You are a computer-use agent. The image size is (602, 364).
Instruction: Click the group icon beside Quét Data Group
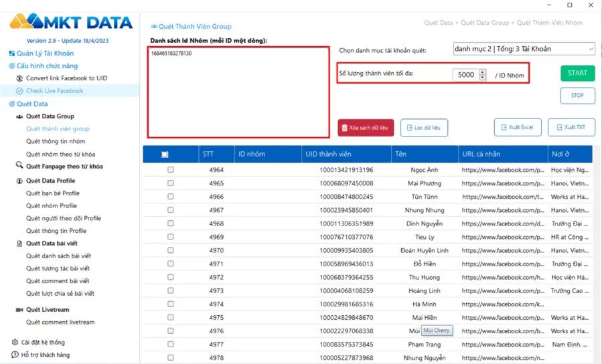19,116
